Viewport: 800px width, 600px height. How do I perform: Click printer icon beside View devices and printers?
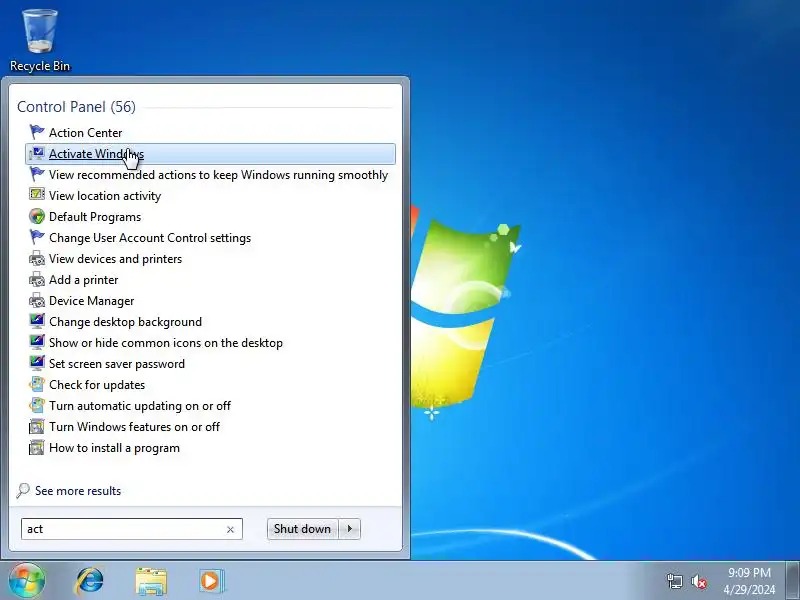pyautogui.click(x=37, y=259)
